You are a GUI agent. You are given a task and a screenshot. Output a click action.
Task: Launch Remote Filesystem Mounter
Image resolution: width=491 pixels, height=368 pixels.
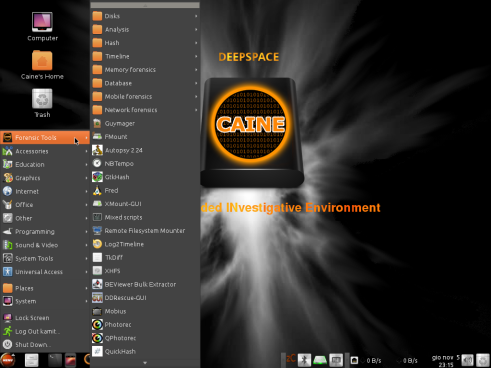click(x=145, y=231)
